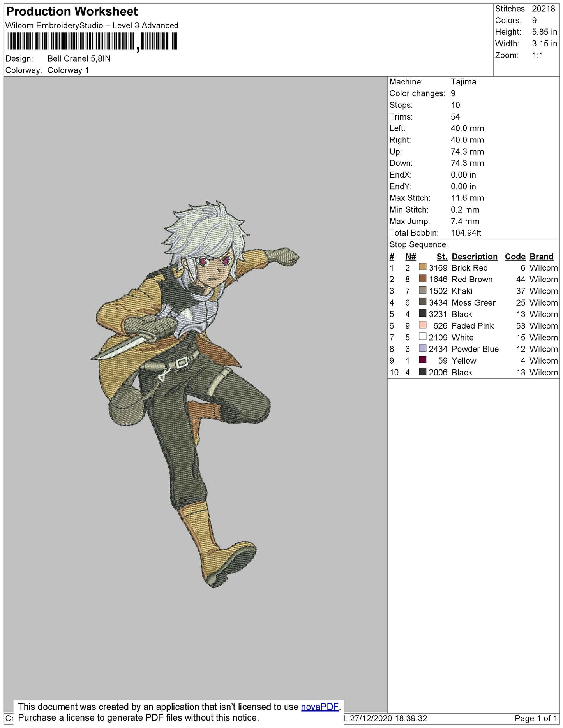This screenshot has height=728, width=563.
Task: Click the Moss Green color swatch
Action: click(x=422, y=302)
